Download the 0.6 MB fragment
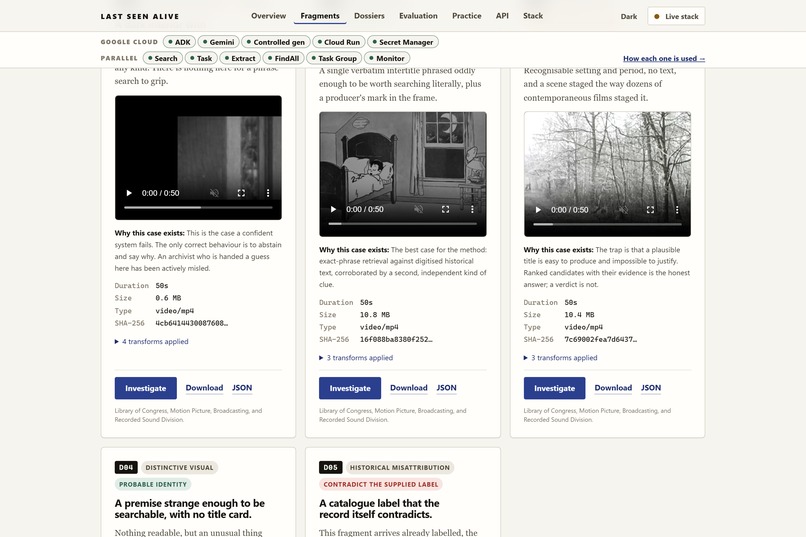 (204, 388)
